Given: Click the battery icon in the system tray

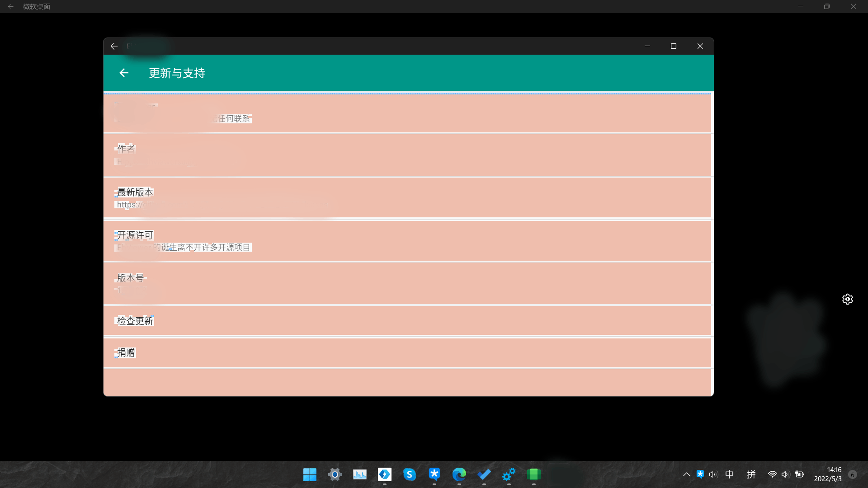Looking at the screenshot, I should (800, 474).
